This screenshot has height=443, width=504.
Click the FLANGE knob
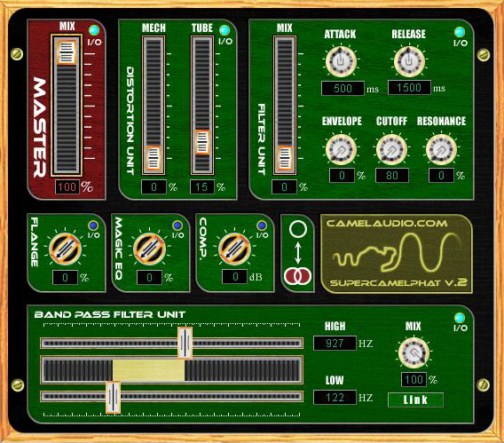click(x=65, y=249)
